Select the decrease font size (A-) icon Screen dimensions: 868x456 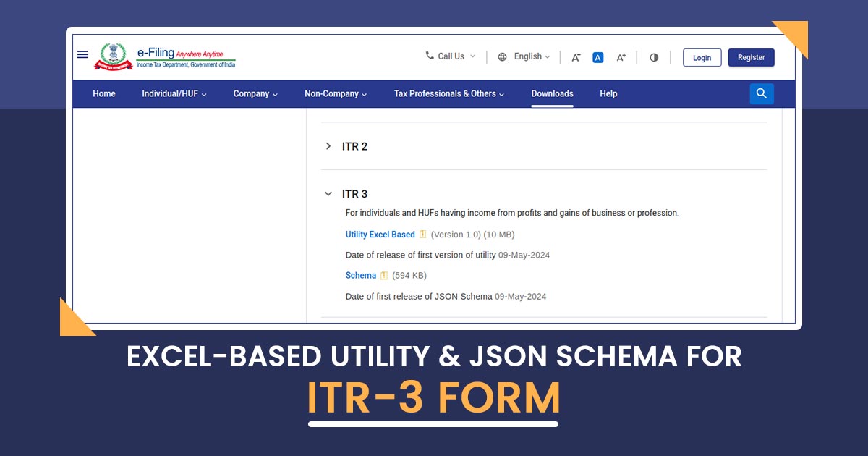(x=576, y=56)
